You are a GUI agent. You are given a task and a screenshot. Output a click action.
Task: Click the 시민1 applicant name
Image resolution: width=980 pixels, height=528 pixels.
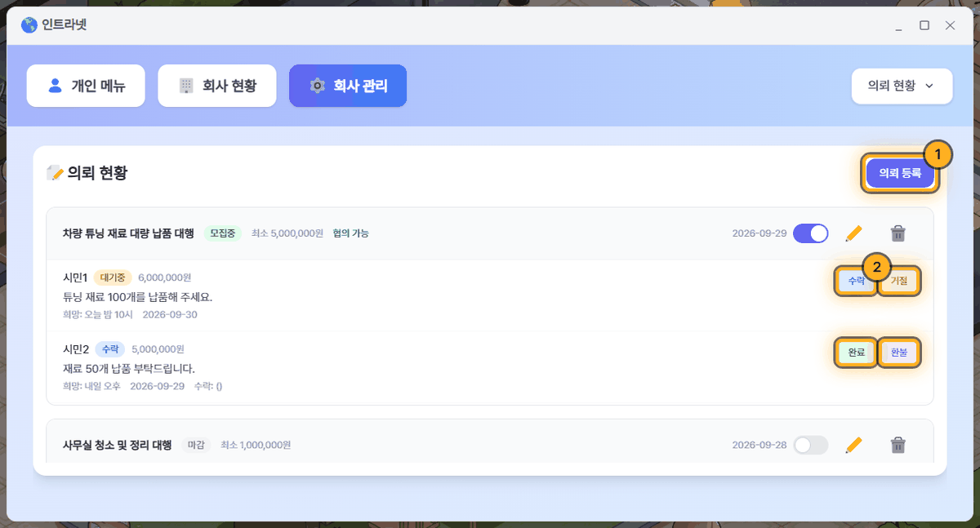tap(75, 277)
